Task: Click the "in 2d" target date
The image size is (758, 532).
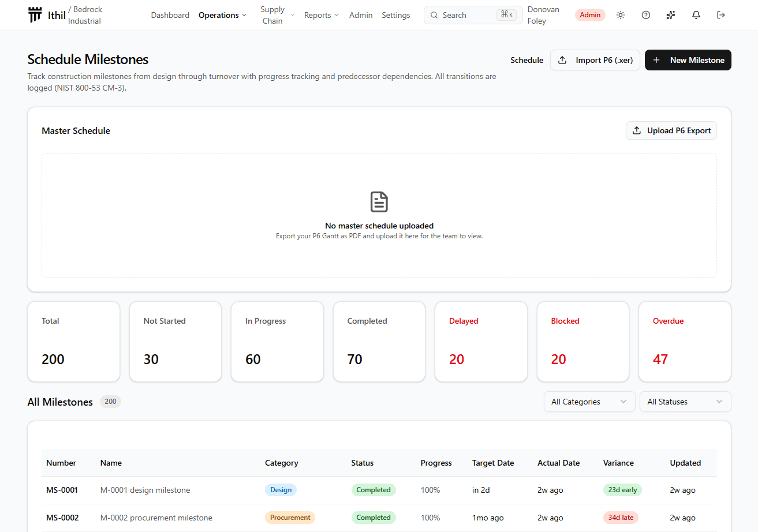Action: [481, 490]
